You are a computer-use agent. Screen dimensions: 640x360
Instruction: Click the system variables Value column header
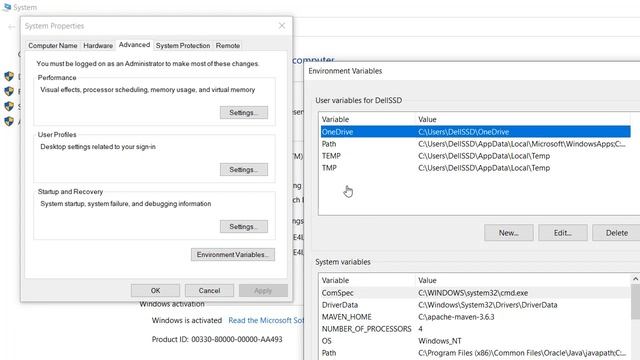coord(523,280)
